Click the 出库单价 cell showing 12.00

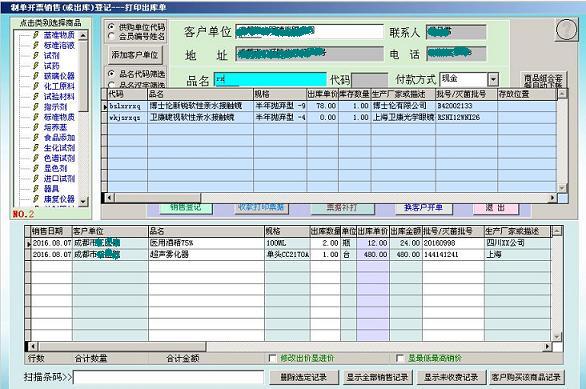pos(373,243)
